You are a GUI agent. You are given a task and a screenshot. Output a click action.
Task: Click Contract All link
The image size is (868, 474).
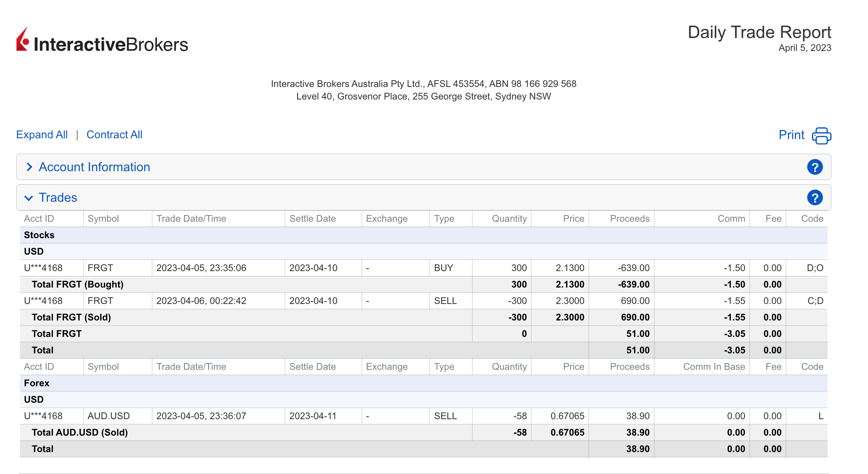pos(114,135)
